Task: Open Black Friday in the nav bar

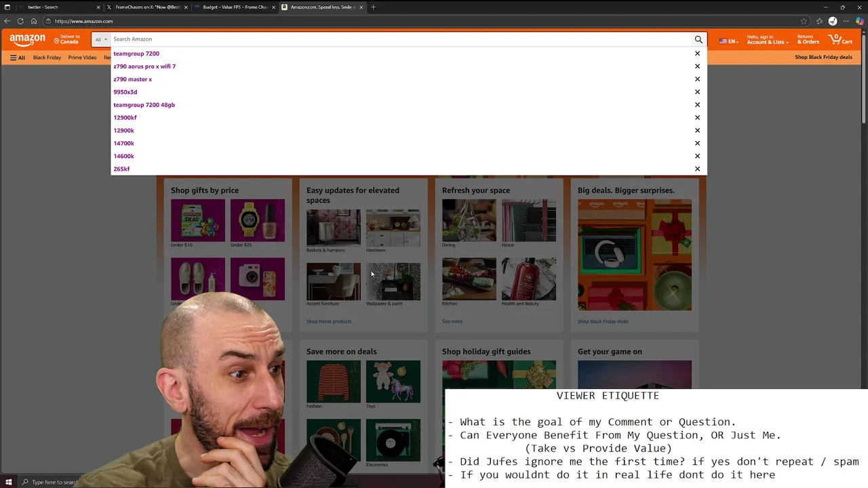Action: 47,58
